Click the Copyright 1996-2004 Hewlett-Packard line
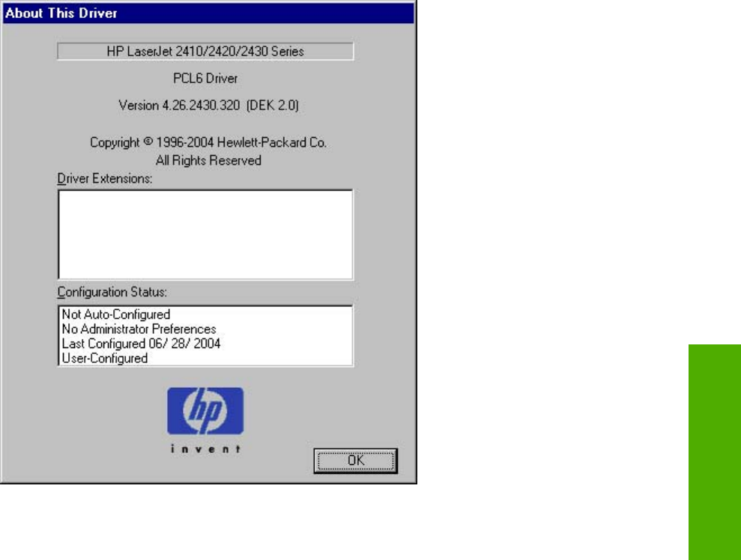 pyautogui.click(x=208, y=142)
